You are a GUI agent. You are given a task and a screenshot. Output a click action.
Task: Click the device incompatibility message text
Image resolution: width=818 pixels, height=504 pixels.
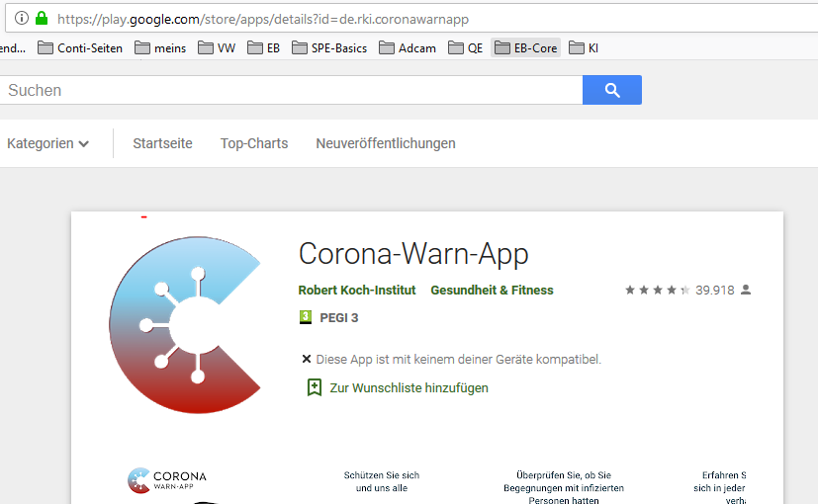click(x=459, y=359)
